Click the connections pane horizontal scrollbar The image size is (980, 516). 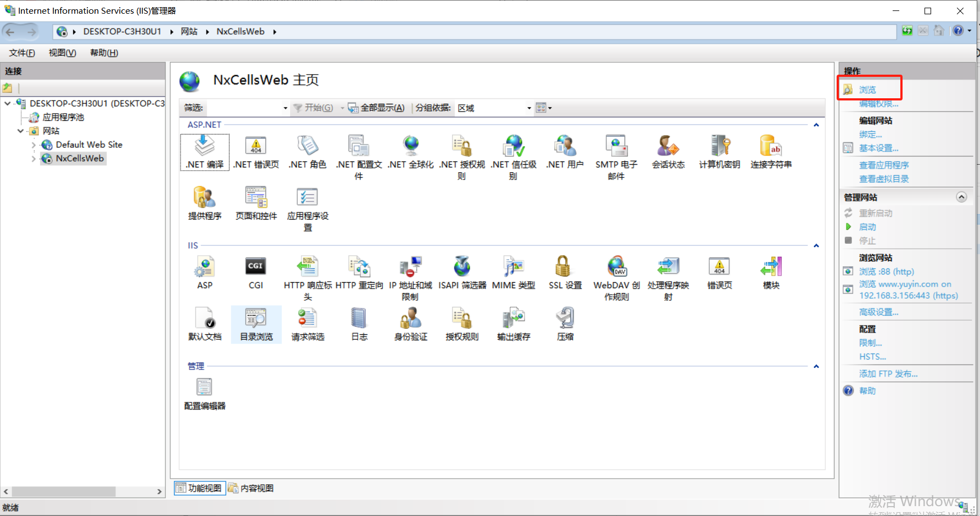coord(63,491)
